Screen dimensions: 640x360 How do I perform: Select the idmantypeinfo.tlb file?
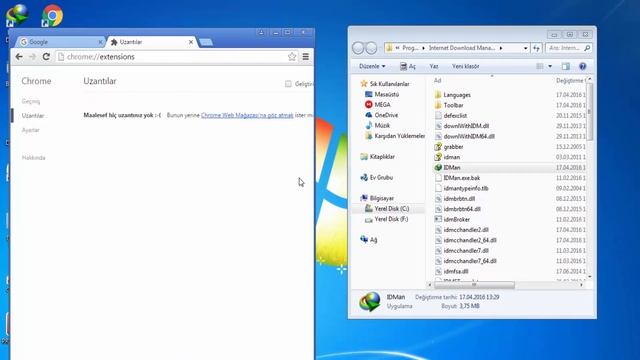point(461,188)
